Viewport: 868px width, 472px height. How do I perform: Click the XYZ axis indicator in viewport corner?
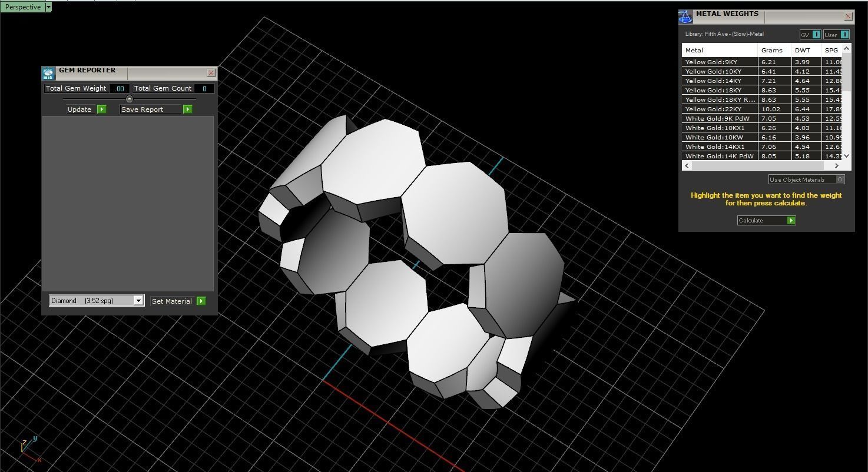pos(30,450)
